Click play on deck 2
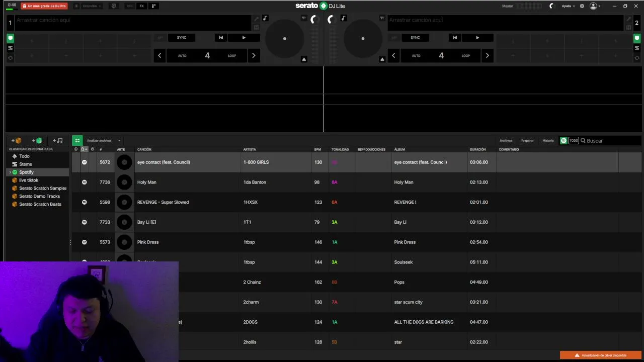This screenshot has width=644, height=362. [x=477, y=38]
